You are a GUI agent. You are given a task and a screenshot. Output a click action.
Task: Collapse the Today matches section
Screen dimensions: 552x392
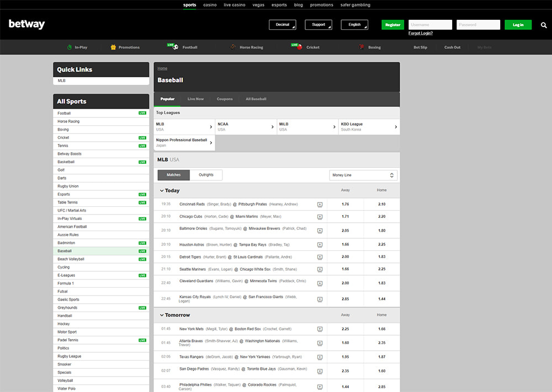tap(169, 191)
